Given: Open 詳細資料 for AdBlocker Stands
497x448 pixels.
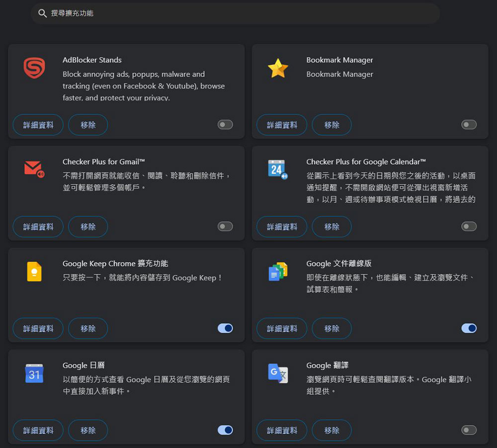Looking at the screenshot, I should click(38, 125).
